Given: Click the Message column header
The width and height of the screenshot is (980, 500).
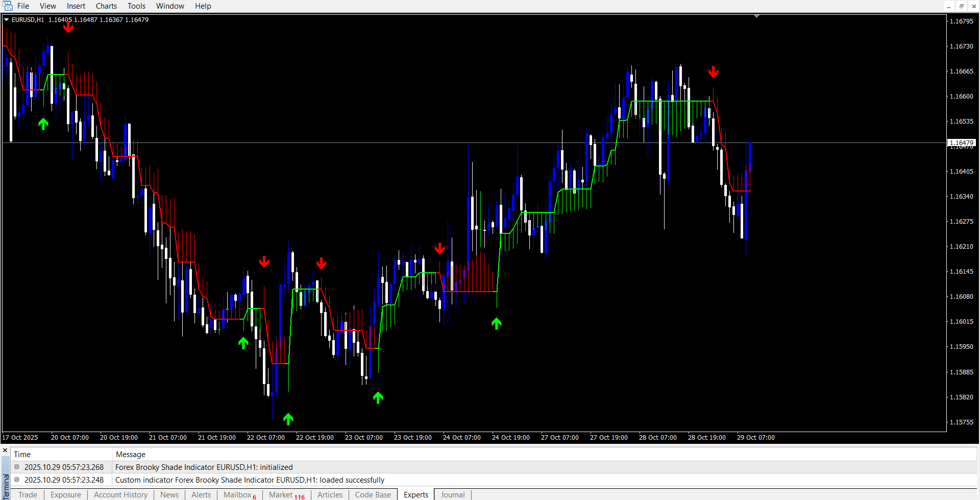Looking at the screenshot, I should click(x=131, y=454).
